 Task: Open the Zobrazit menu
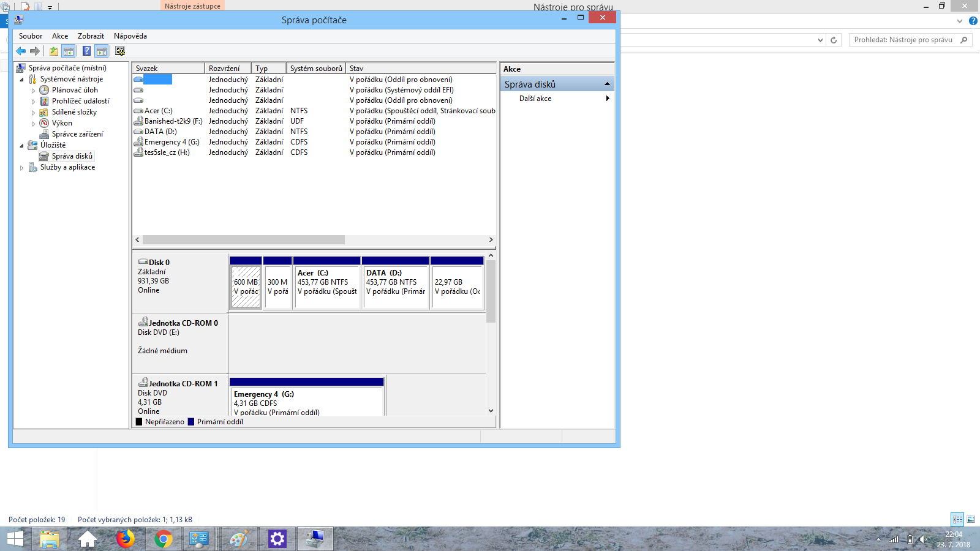tap(91, 36)
